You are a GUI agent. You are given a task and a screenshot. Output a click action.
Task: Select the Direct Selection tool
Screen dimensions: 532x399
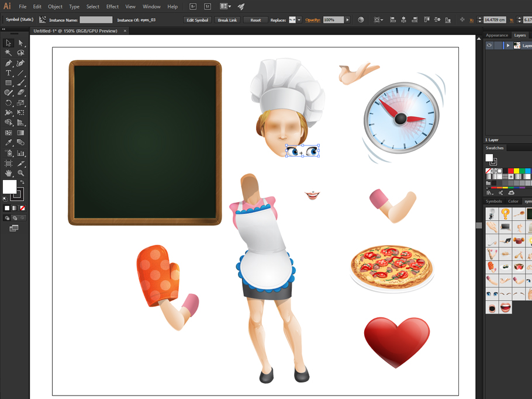click(21, 43)
